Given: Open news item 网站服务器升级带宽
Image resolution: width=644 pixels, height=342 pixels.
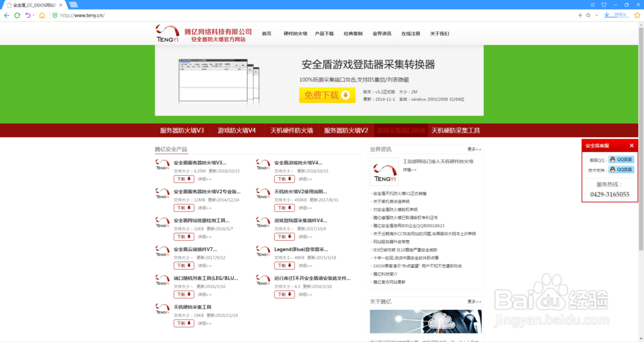Looking at the screenshot, I should pyautogui.click(x=391, y=242).
